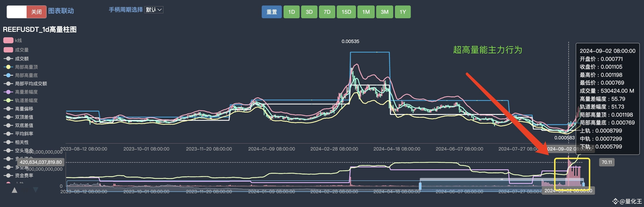
Task: Click the tallest volume bar at 2024-09-02
Action: tap(568, 171)
